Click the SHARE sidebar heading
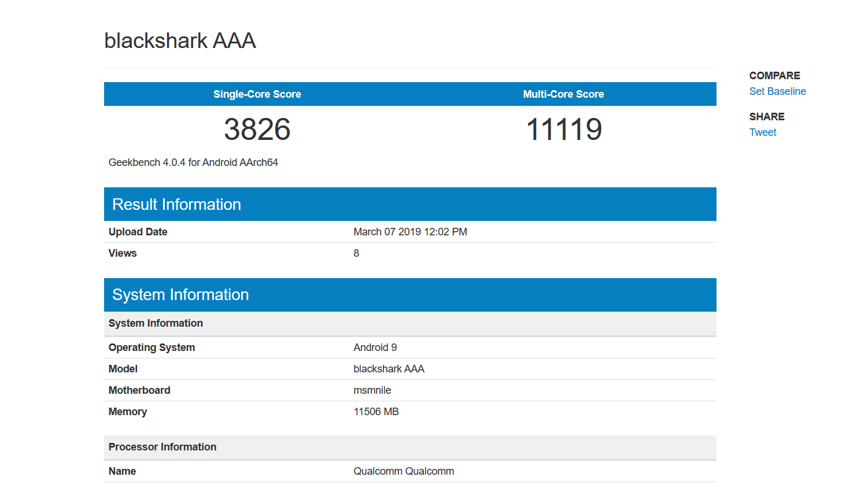 point(767,117)
